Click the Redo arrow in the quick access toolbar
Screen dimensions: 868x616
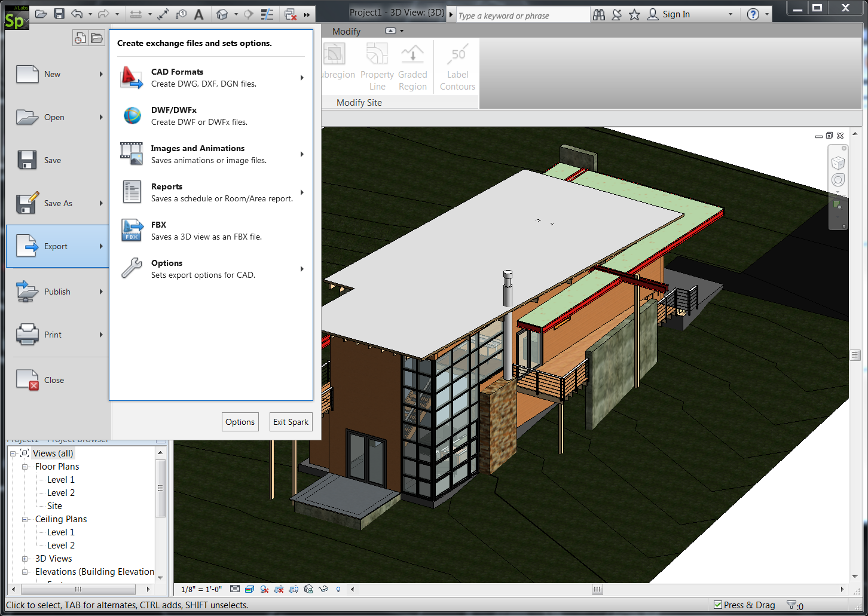tap(103, 14)
